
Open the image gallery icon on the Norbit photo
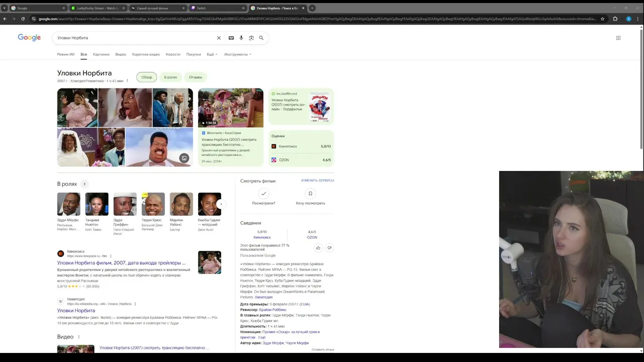click(x=184, y=158)
